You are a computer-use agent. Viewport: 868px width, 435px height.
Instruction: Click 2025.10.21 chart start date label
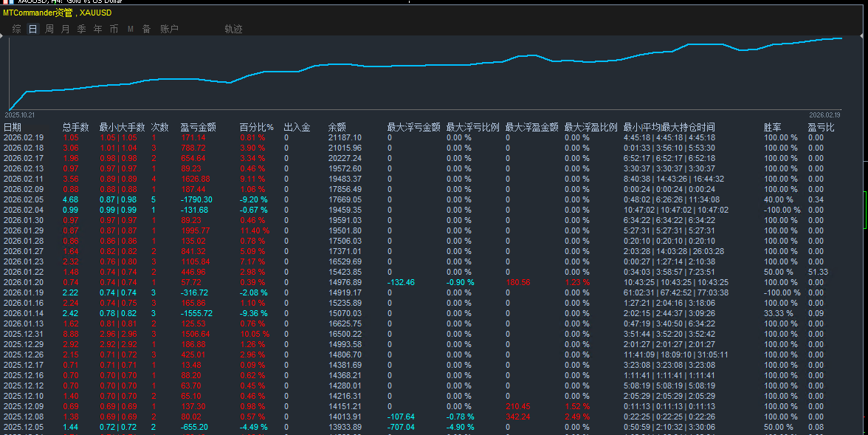[x=20, y=115]
